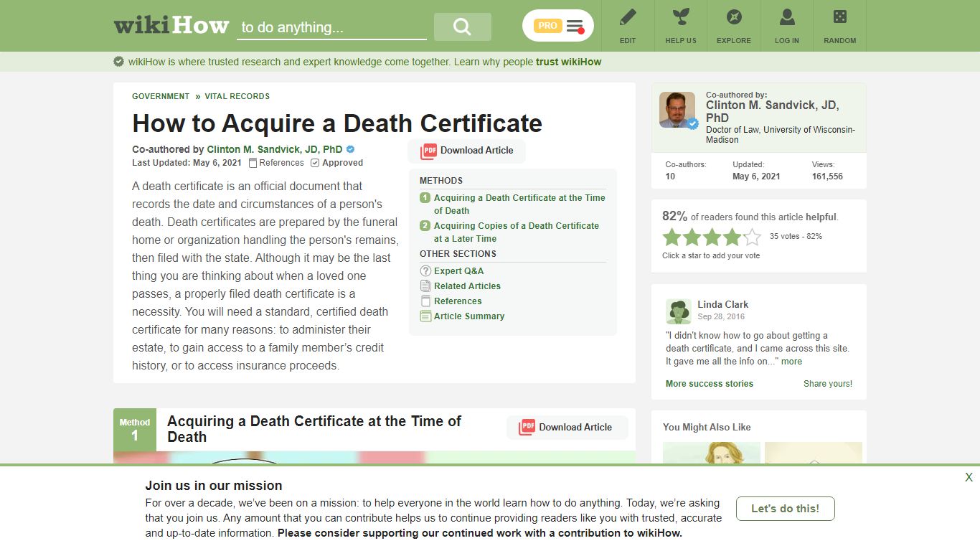Click the Let's do this! button
Viewport: 980px width, 551px height.
[x=785, y=509]
